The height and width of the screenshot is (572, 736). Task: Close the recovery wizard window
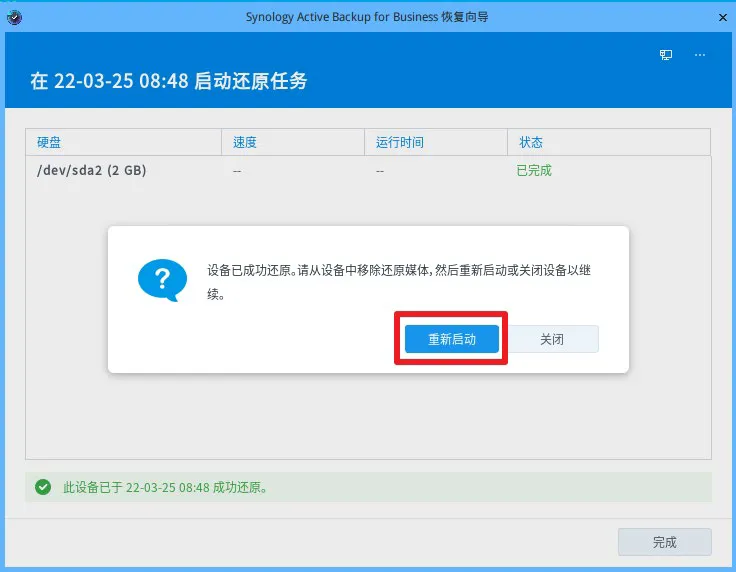(x=723, y=18)
